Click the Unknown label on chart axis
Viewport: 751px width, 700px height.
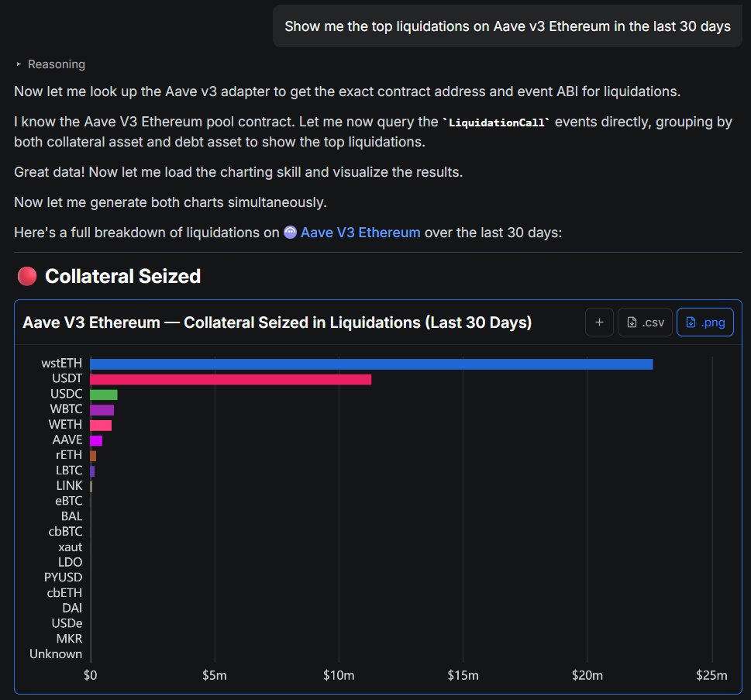56,653
